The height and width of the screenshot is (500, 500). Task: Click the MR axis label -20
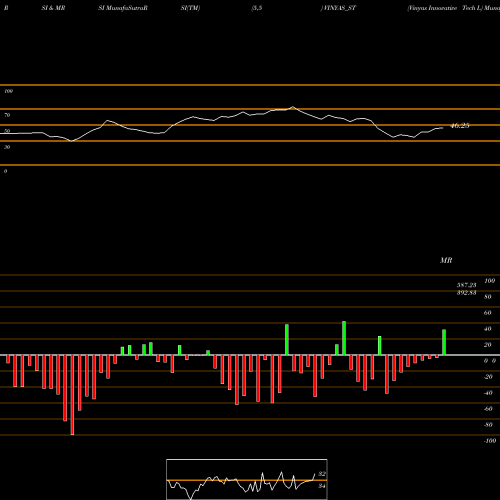click(x=488, y=377)
